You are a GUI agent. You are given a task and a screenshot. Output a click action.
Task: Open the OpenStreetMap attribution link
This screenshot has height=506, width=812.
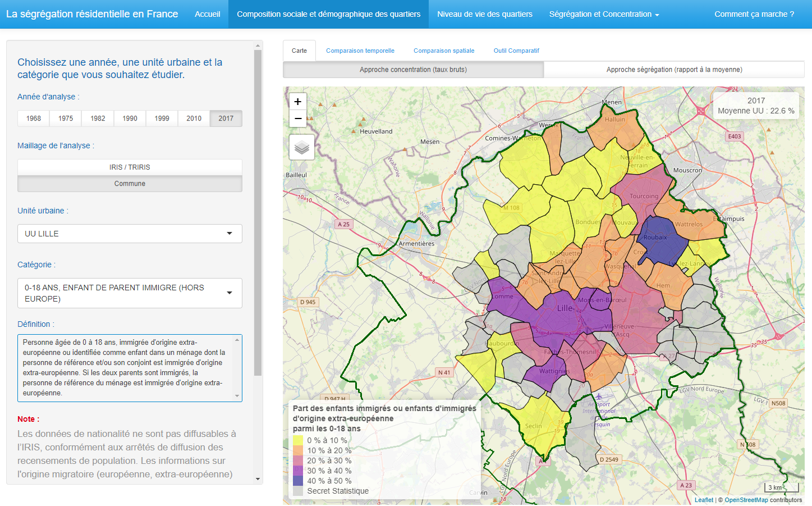click(746, 500)
